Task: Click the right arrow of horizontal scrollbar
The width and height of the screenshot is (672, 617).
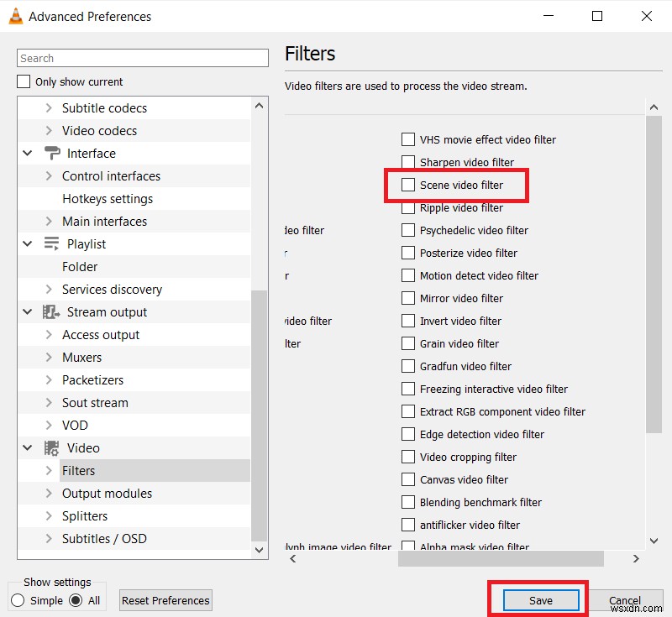Action: click(637, 557)
